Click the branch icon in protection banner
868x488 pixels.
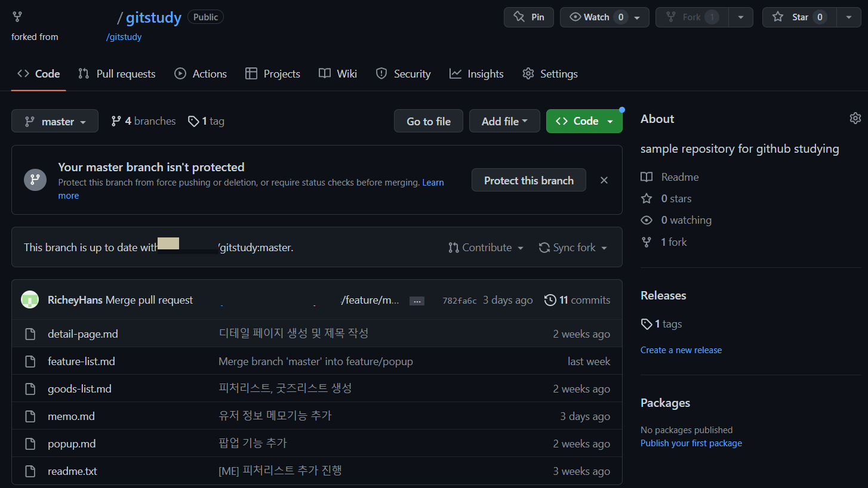(35, 180)
